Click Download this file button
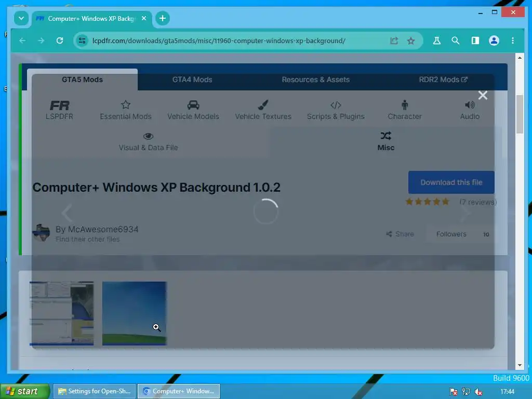The height and width of the screenshot is (399, 532). point(451,182)
